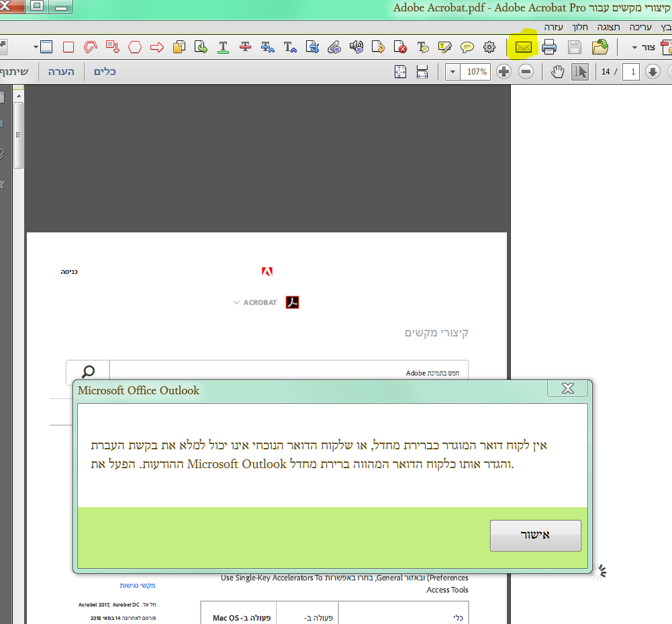Click the page with green arrow icon
The width and height of the screenshot is (672, 624).
pyautogui.click(x=201, y=47)
